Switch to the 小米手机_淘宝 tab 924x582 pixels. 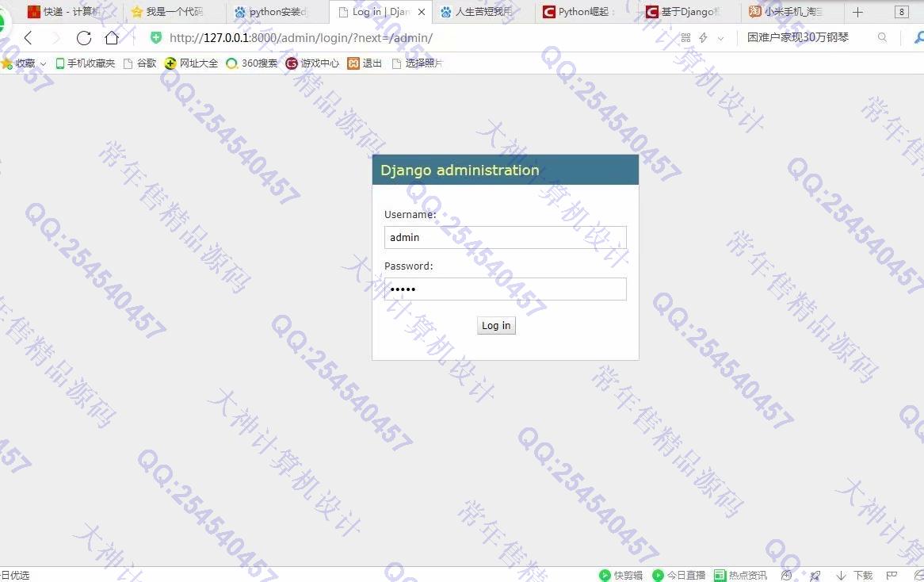[793, 12]
